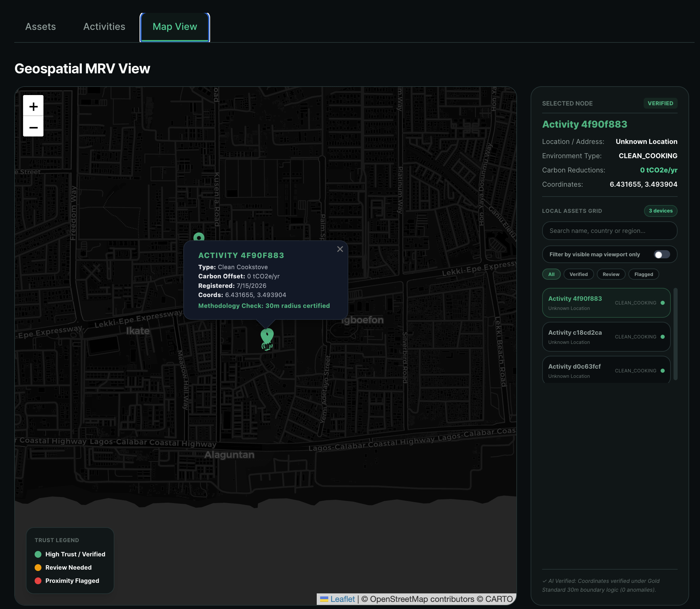Zoom in on the map
700x609 pixels.
coord(33,106)
